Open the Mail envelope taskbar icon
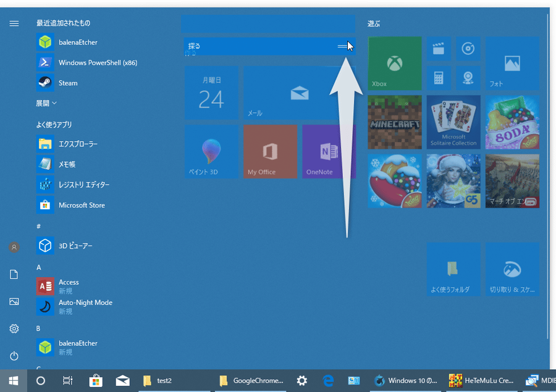 pos(123,381)
